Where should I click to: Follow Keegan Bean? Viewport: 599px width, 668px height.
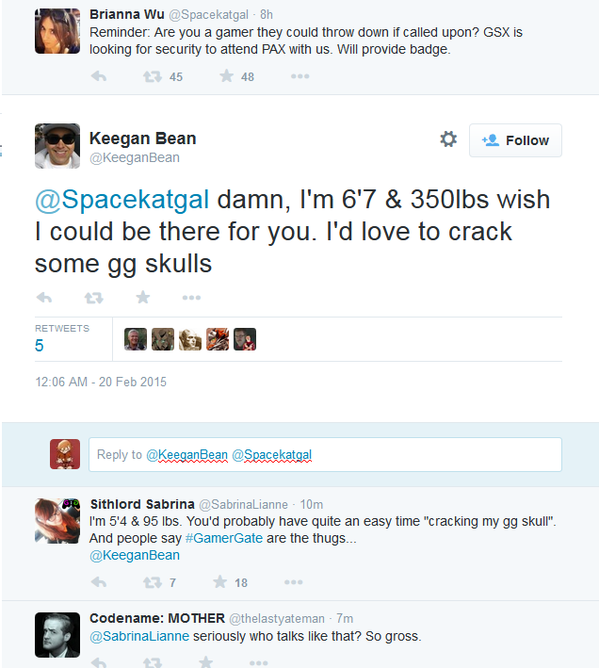pos(515,140)
